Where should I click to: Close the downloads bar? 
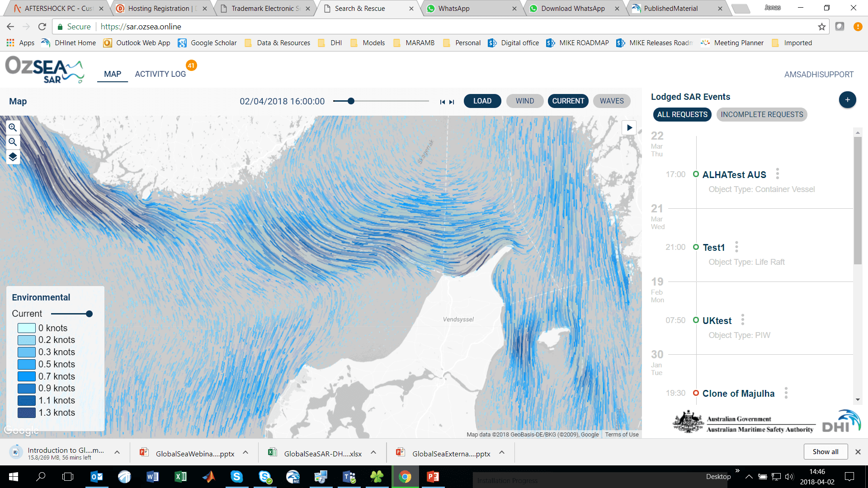click(x=858, y=452)
